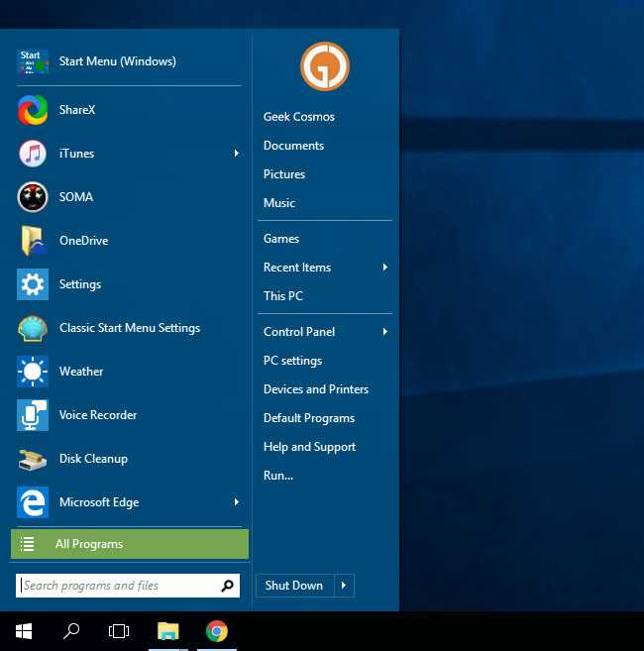This screenshot has height=651, width=644.
Task: Open Documents from the right column
Action: pyautogui.click(x=293, y=146)
